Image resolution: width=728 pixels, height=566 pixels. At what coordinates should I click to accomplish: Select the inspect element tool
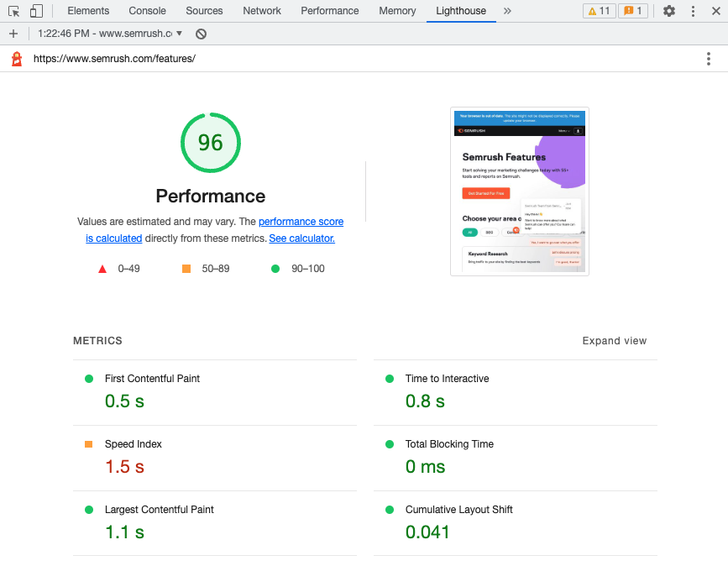13,11
